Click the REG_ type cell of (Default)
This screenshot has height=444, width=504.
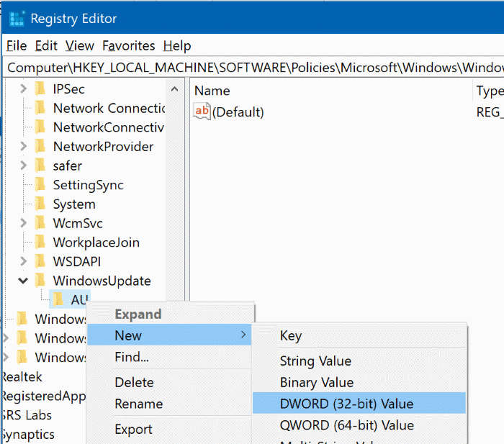click(x=489, y=112)
